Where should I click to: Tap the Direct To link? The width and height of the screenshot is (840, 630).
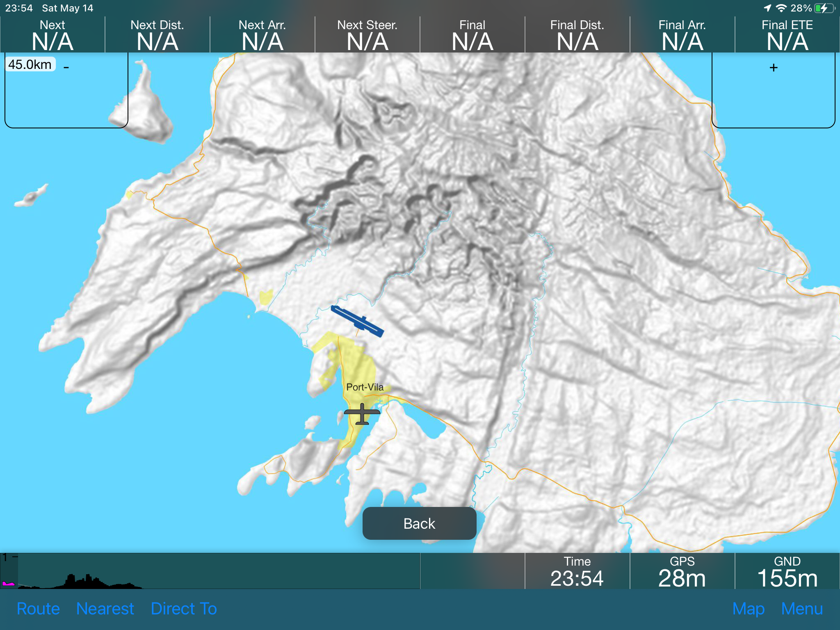click(184, 609)
